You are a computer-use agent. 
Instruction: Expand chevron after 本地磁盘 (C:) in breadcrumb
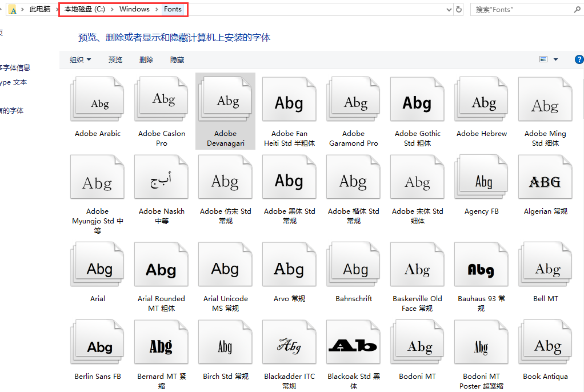(x=112, y=9)
